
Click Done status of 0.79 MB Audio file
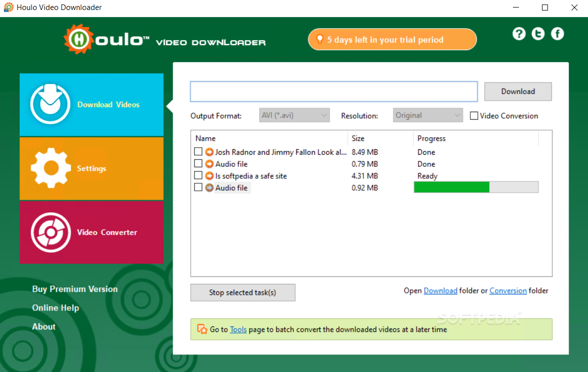[x=426, y=164]
